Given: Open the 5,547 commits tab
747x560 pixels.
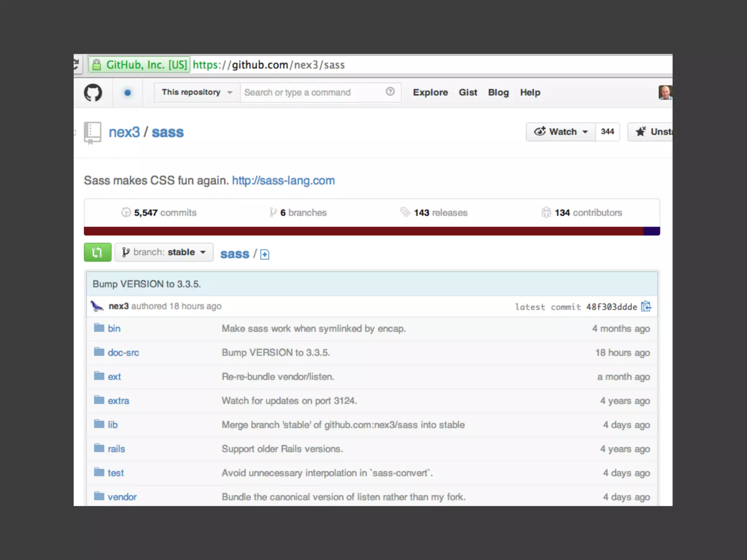Looking at the screenshot, I should (159, 213).
